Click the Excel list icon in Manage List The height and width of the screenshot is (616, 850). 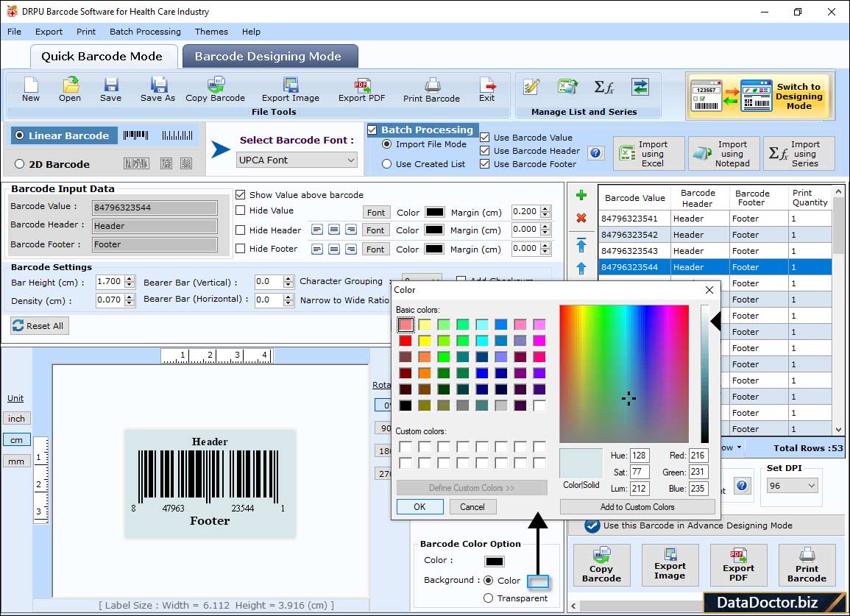click(567, 87)
